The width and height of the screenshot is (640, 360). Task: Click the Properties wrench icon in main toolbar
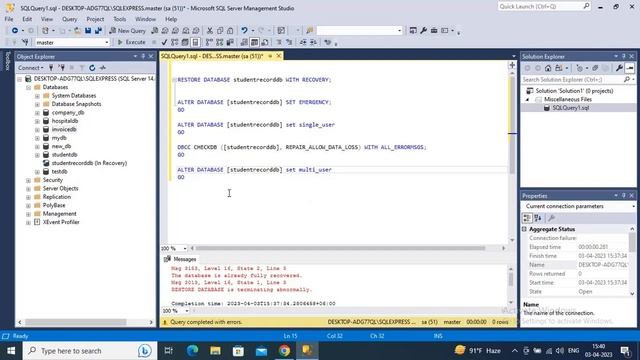click(424, 31)
